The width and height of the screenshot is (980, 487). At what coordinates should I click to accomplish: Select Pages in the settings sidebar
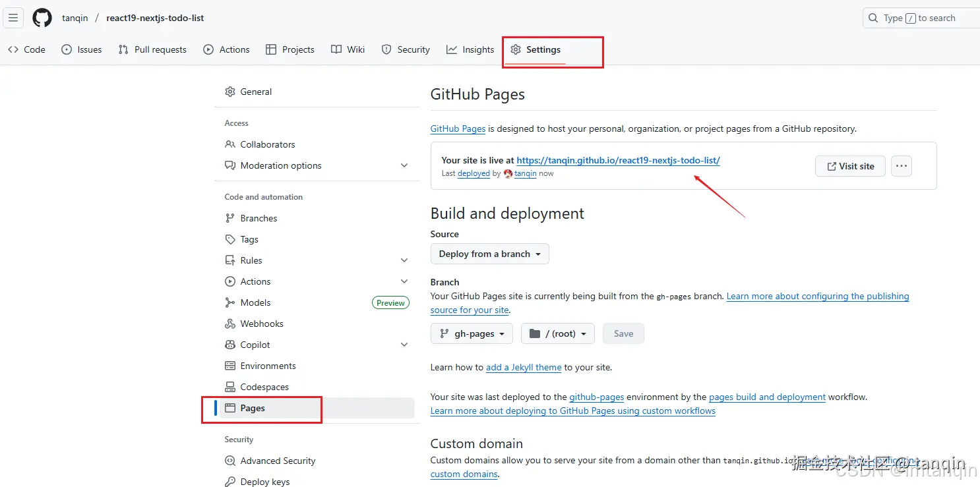(317, 408)
